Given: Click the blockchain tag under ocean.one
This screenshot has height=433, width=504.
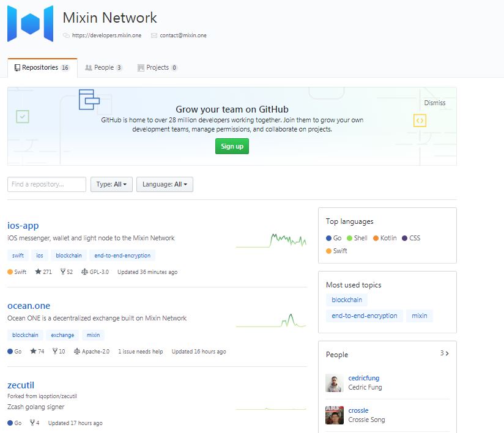Looking at the screenshot, I should [x=25, y=335].
